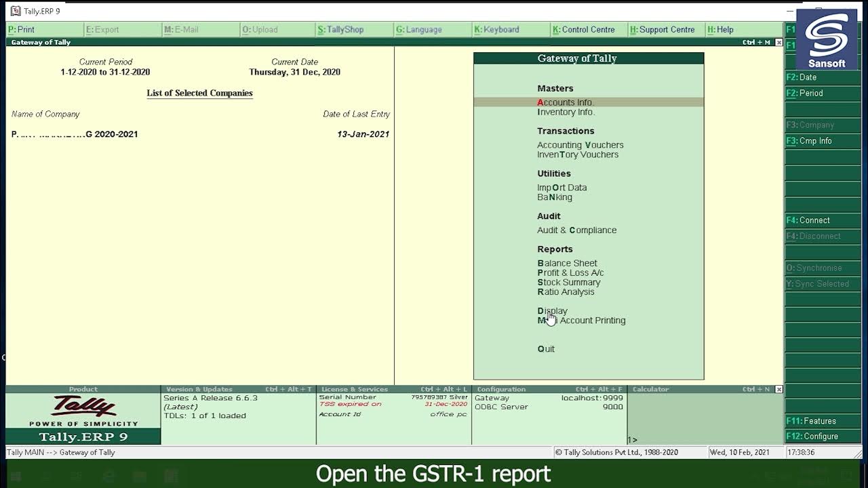
Task: Open the Balance Sheet report
Action: point(567,264)
